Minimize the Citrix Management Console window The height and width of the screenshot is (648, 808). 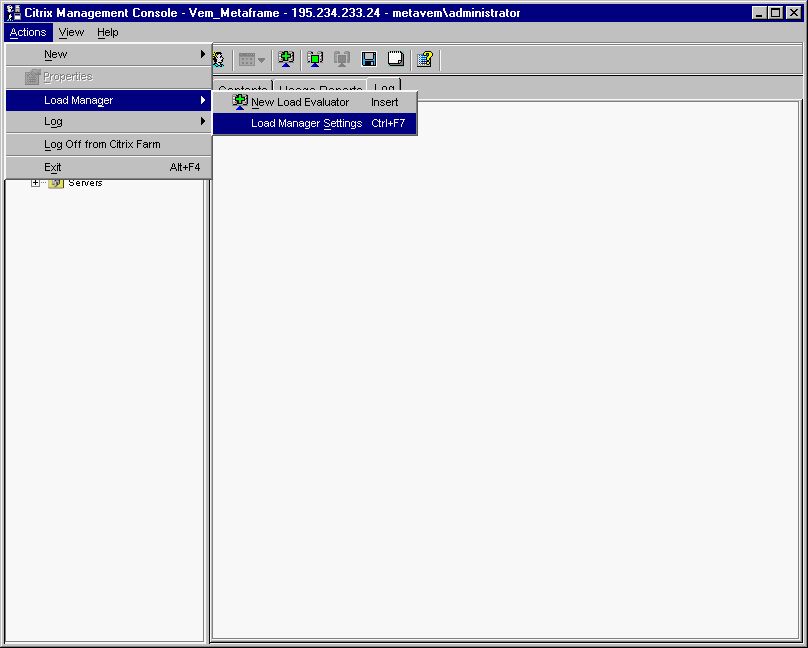[x=759, y=13]
